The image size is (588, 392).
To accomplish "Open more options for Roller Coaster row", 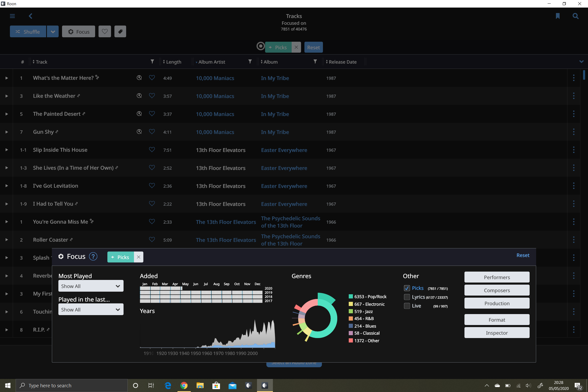I will coord(574,240).
